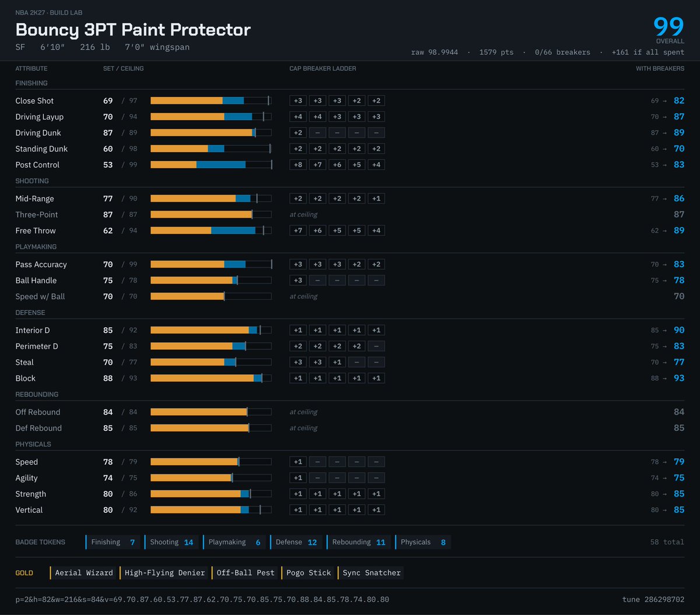Choose the Rebounding badge tokens chip
Screen dimensions: 700x615
tap(359, 542)
